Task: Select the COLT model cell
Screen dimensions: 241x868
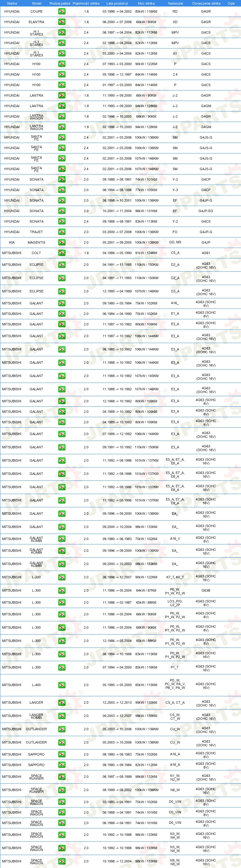Action: [36, 253]
